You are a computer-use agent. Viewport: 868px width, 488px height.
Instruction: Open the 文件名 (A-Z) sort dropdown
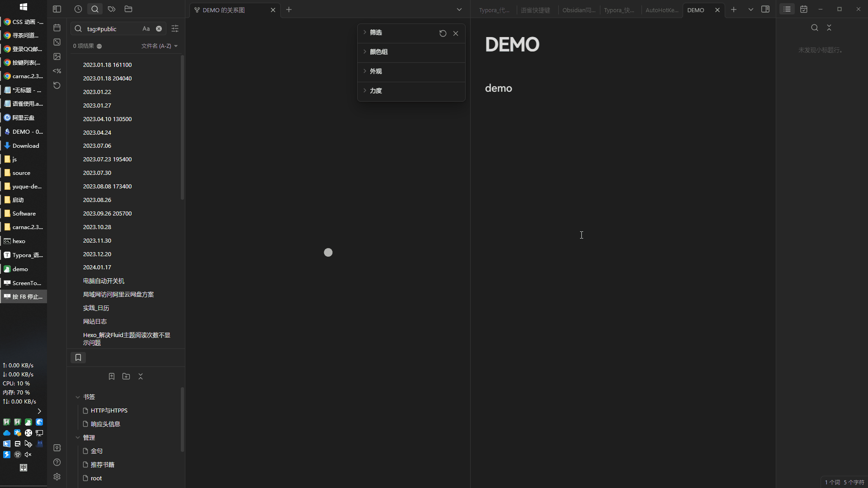point(160,46)
